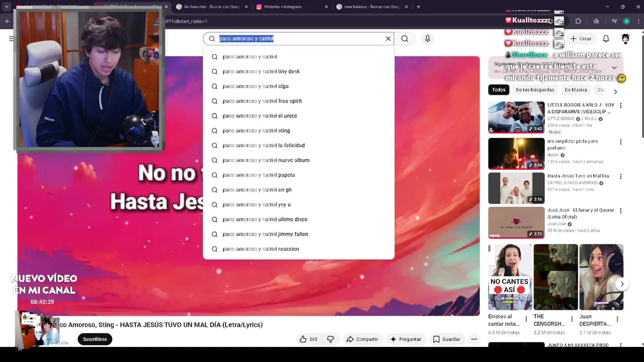Choose suggestion 'paco amoroso y catriel jimmy fallon'
This screenshot has height=362, width=644.
298,234
